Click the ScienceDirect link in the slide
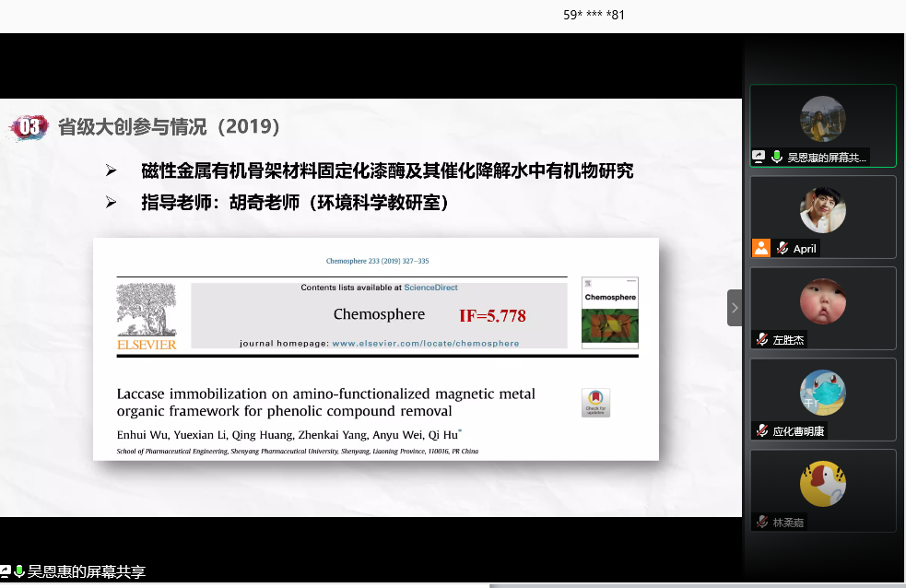The height and width of the screenshot is (588, 906). tap(433, 288)
